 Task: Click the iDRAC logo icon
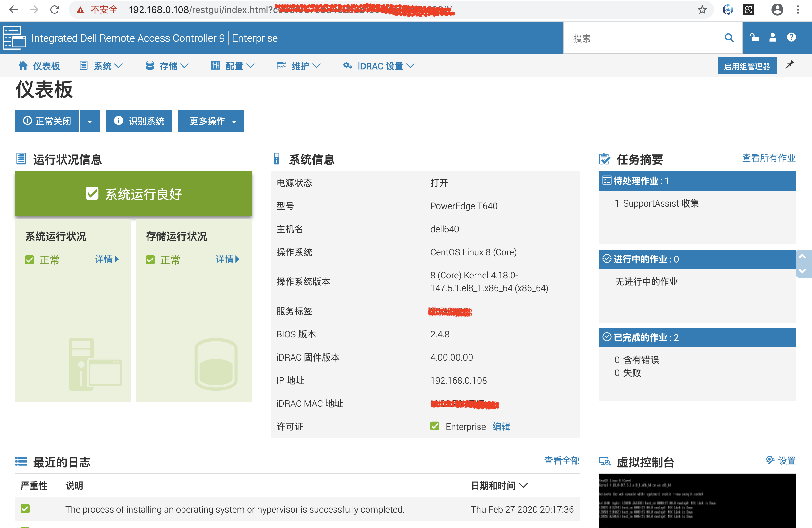[14, 38]
